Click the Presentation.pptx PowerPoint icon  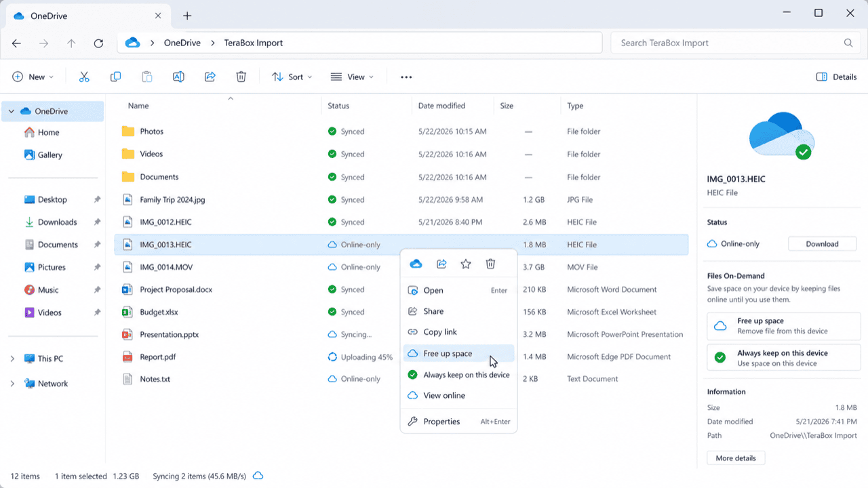(127, 334)
